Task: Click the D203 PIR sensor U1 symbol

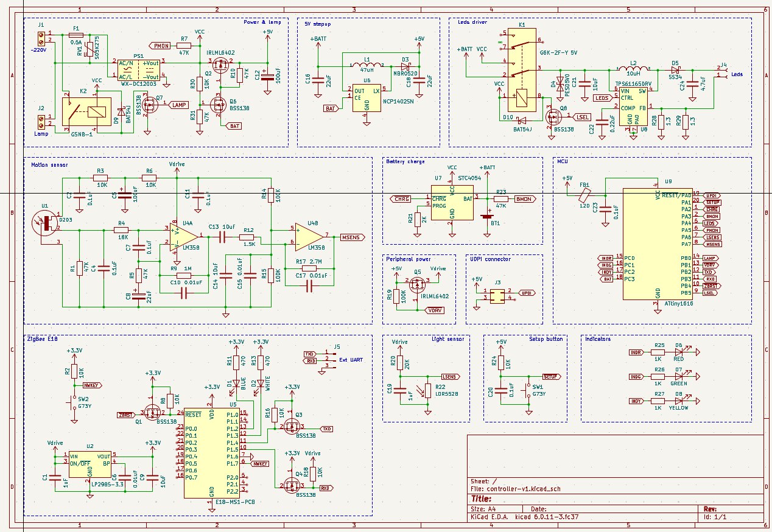Action: click(x=46, y=223)
